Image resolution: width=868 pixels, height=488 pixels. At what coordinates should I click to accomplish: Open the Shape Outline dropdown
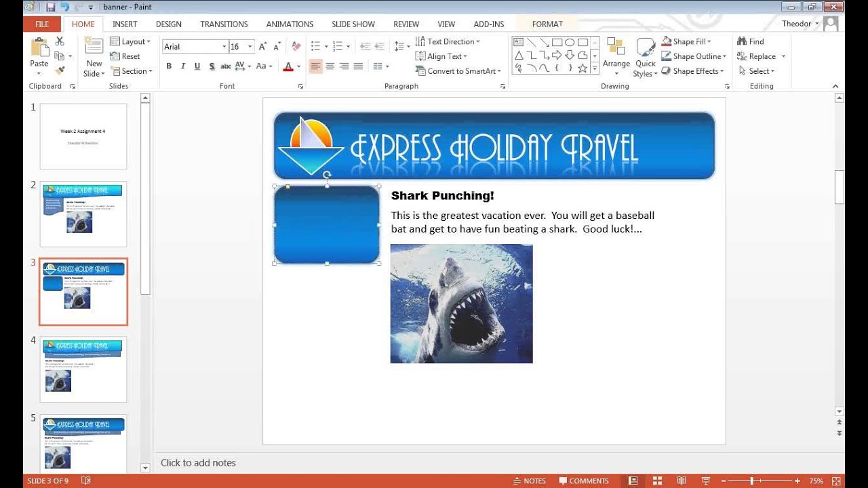coord(694,56)
